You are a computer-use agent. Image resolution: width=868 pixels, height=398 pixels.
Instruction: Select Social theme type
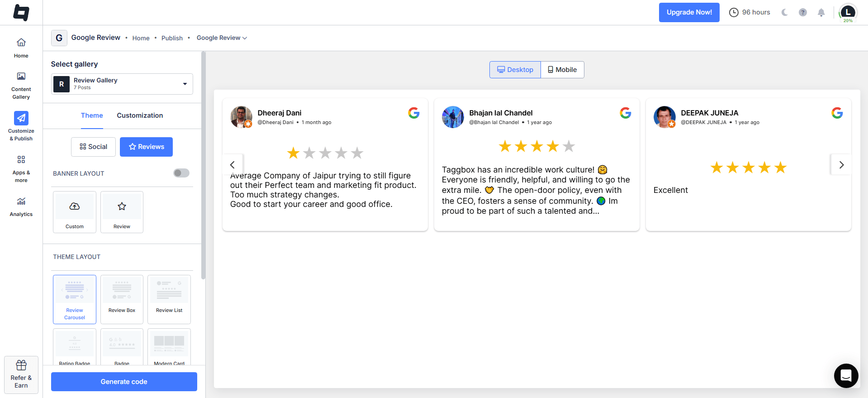tap(93, 147)
